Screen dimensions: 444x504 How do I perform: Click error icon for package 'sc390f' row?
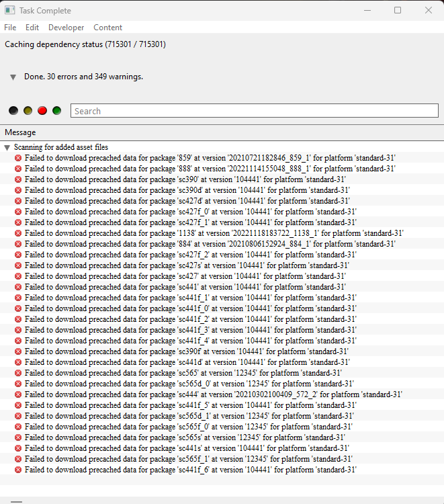point(18,351)
